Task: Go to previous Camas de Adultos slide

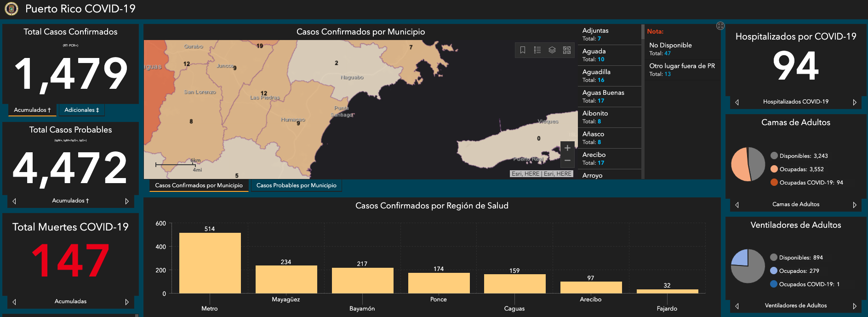Action: tap(737, 205)
